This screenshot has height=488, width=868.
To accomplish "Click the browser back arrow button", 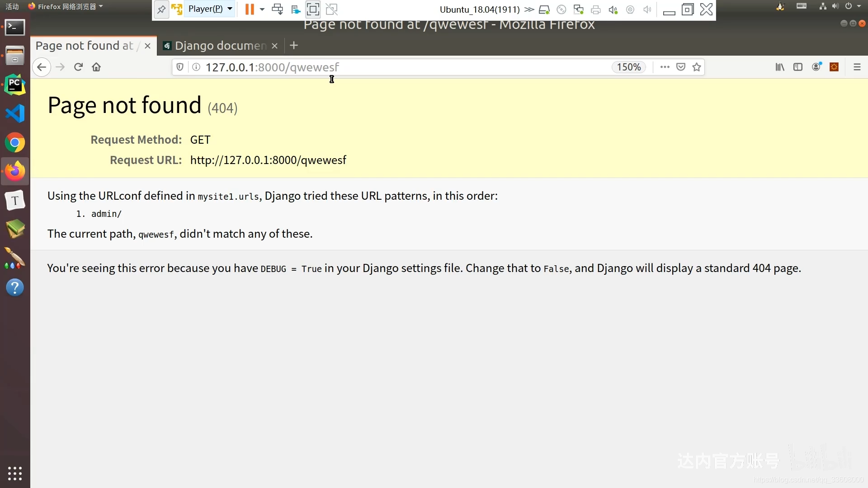I will pyautogui.click(x=42, y=67).
